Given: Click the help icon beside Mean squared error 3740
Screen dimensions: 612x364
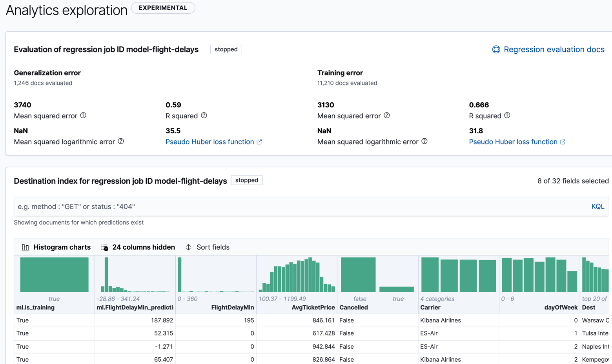Looking at the screenshot, I should pos(82,115).
